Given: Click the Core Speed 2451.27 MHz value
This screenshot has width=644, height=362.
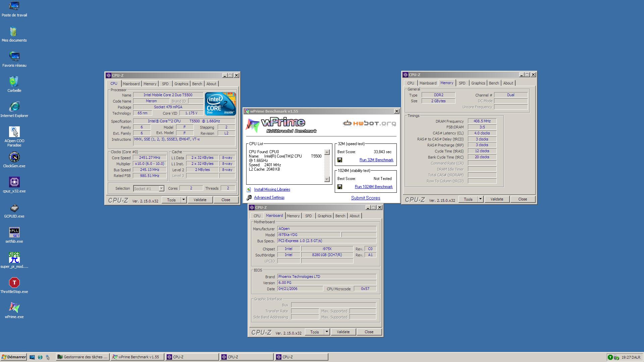Looking at the screenshot, I should pyautogui.click(x=150, y=158).
